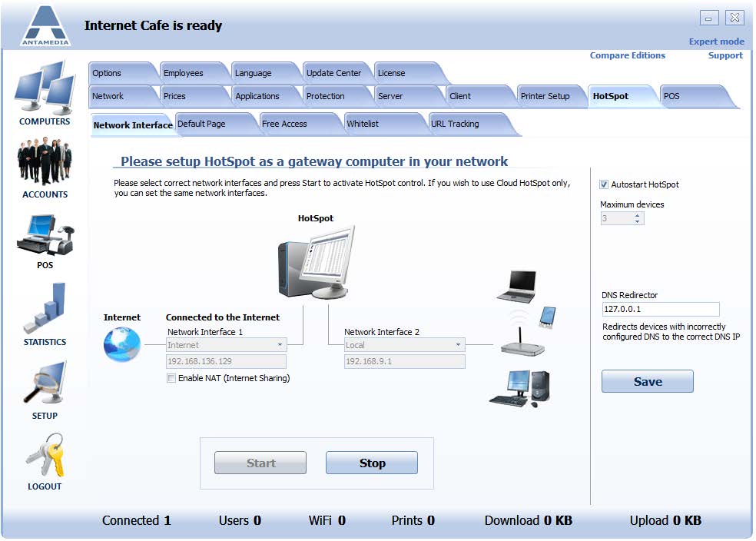Open the Statistics bar chart icon
756x541 pixels.
(x=45, y=307)
